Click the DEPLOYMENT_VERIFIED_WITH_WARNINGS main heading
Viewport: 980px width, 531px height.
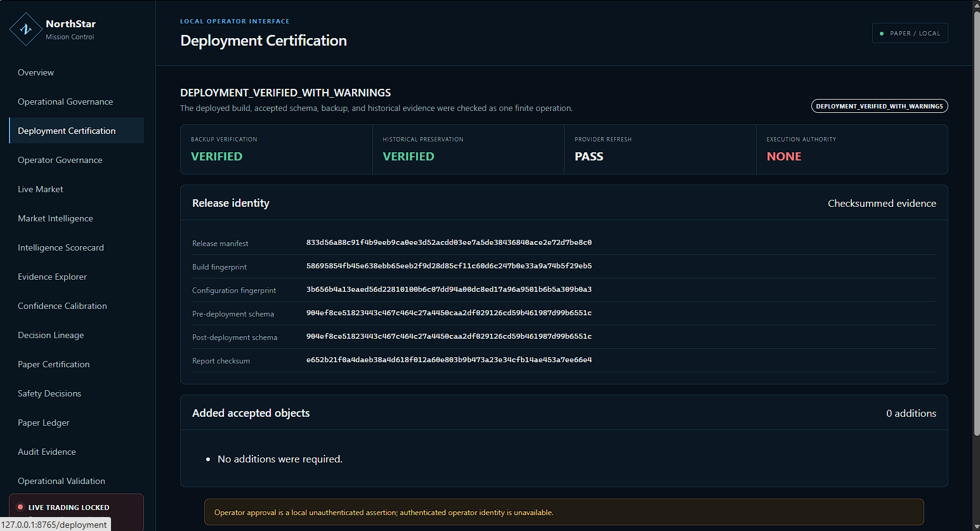coord(285,93)
